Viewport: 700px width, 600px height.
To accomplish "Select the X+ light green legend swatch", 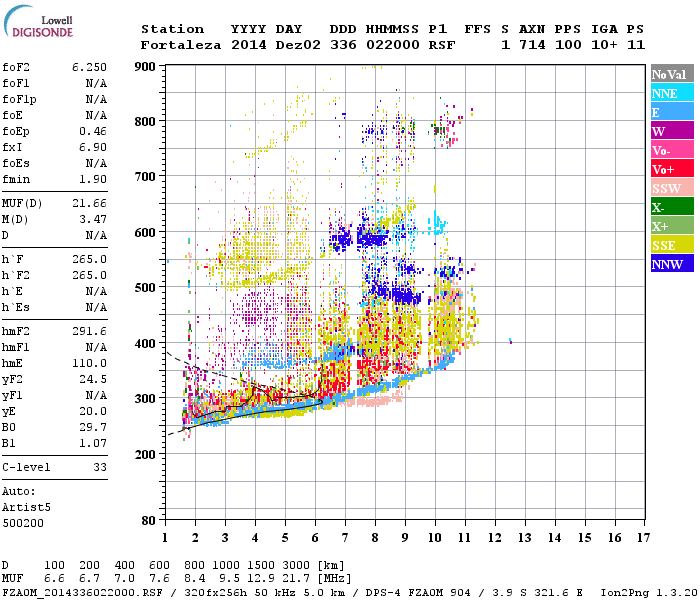I will [672, 225].
